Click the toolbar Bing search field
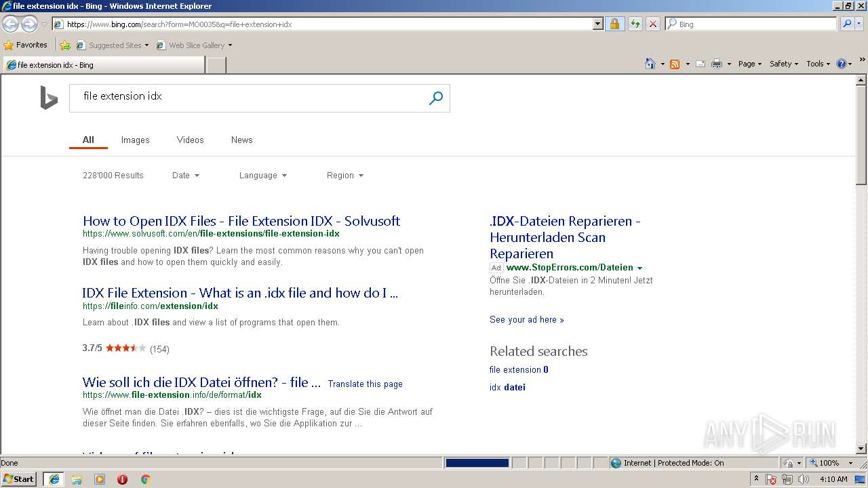Viewport: 868px width, 488px height. click(751, 24)
